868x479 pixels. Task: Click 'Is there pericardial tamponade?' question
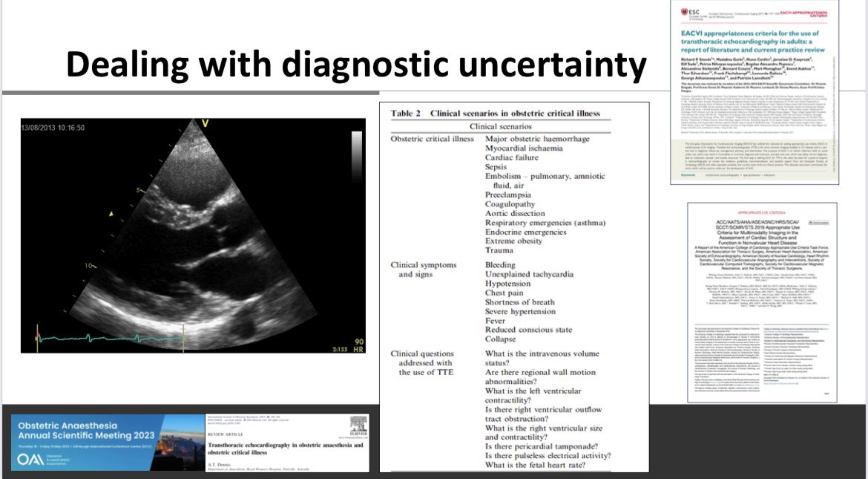pyautogui.click(x=542, y=446)
